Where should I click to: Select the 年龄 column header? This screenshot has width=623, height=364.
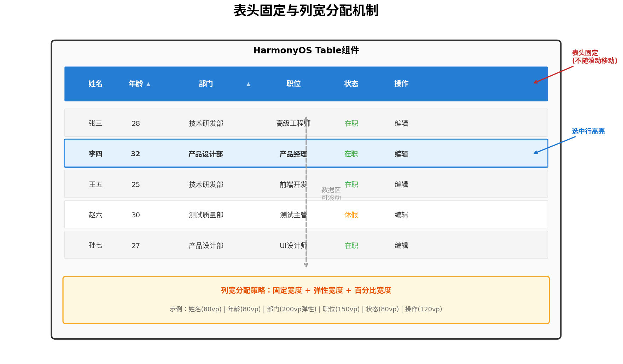pos(136,84)
